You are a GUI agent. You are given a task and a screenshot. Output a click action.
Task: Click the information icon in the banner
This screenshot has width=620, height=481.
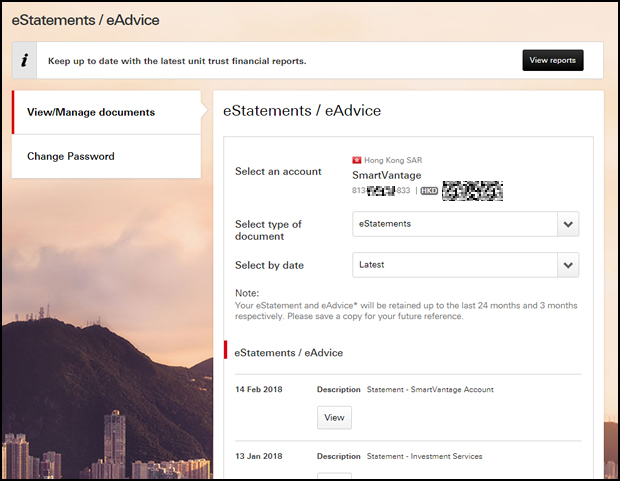pyautogui.click(x=25, y=61)
